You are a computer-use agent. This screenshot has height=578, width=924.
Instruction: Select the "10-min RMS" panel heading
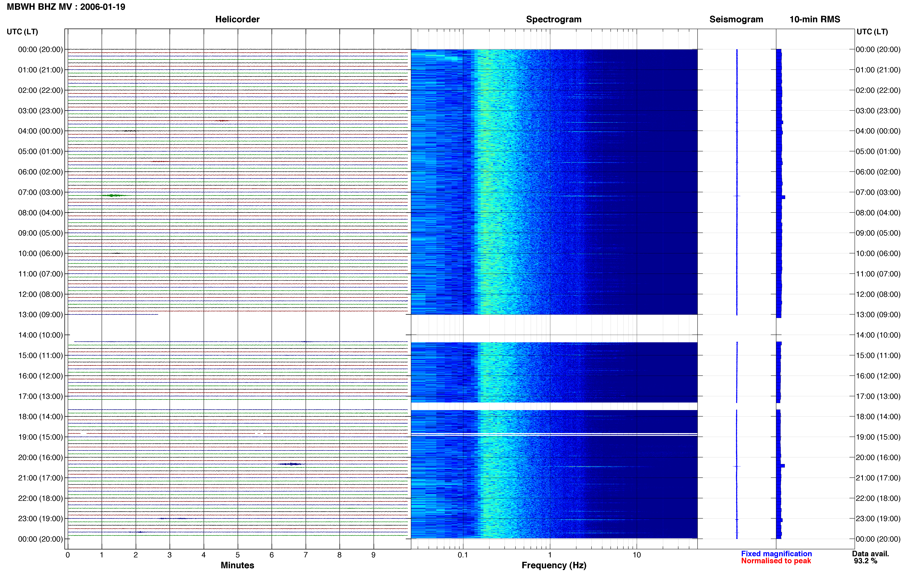pos(815,20)
